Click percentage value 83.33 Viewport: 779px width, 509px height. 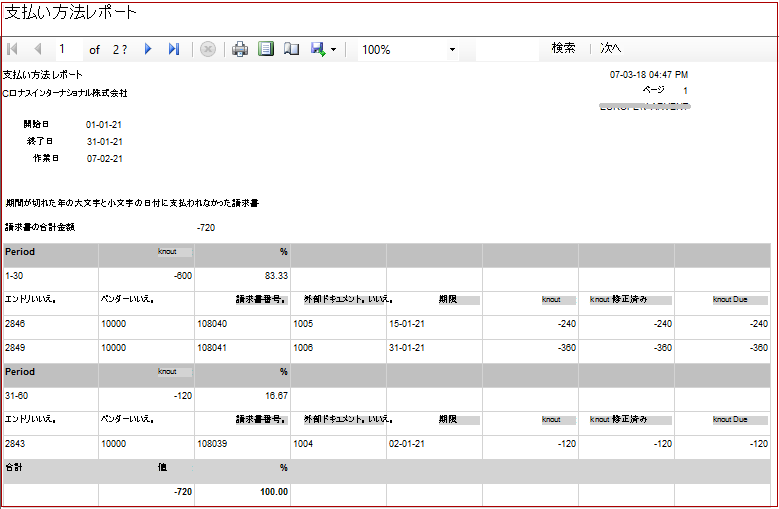(276, 276)
